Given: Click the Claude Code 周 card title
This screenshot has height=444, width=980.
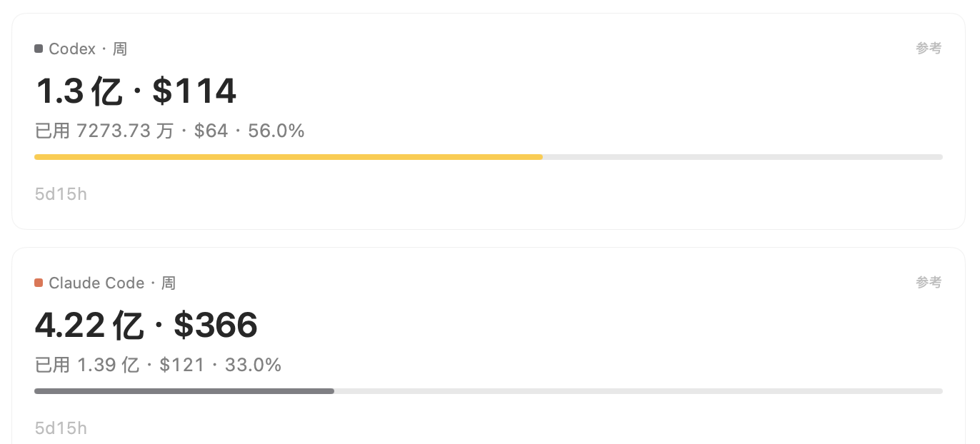Looking at the screenshot, I should [112, 283].
